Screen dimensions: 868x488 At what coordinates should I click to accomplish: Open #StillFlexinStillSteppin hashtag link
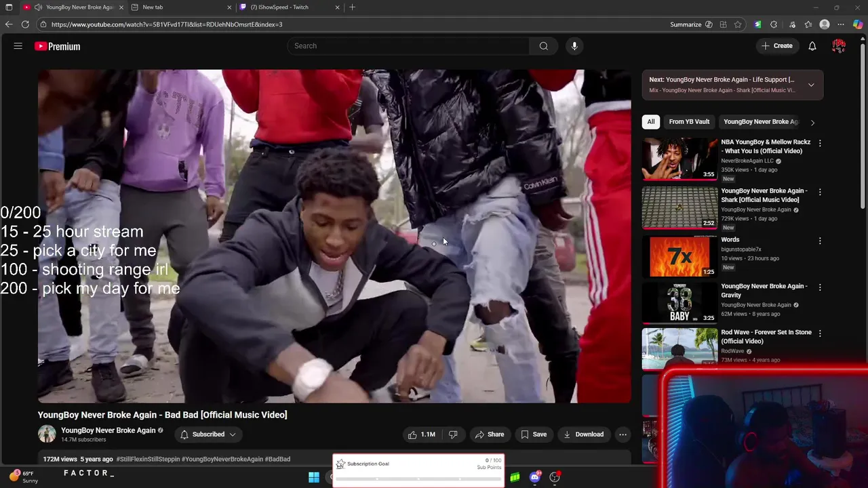click(x=148, y=459)
